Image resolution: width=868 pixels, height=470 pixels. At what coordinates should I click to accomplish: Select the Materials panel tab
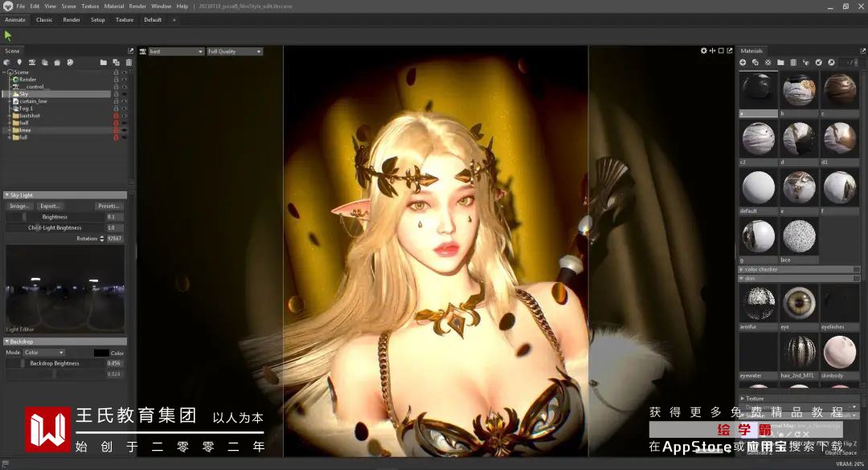tap(751, 51)
